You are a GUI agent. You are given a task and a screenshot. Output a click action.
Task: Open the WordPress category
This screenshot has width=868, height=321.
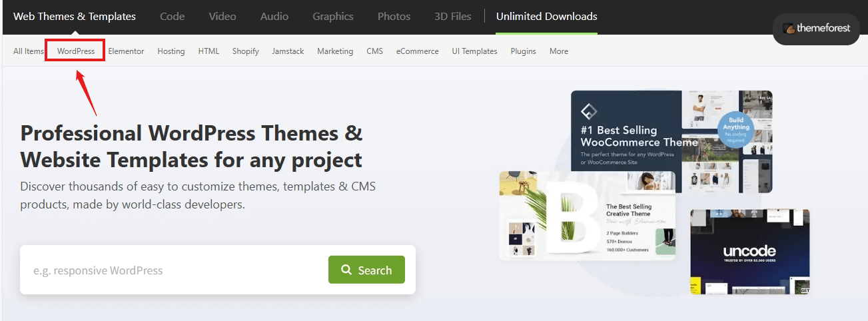pyautogui.click(x=76, y=51)
